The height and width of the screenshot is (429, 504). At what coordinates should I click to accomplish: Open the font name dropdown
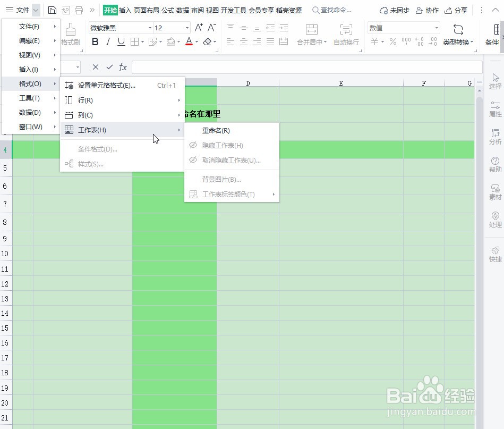point(150,28)
